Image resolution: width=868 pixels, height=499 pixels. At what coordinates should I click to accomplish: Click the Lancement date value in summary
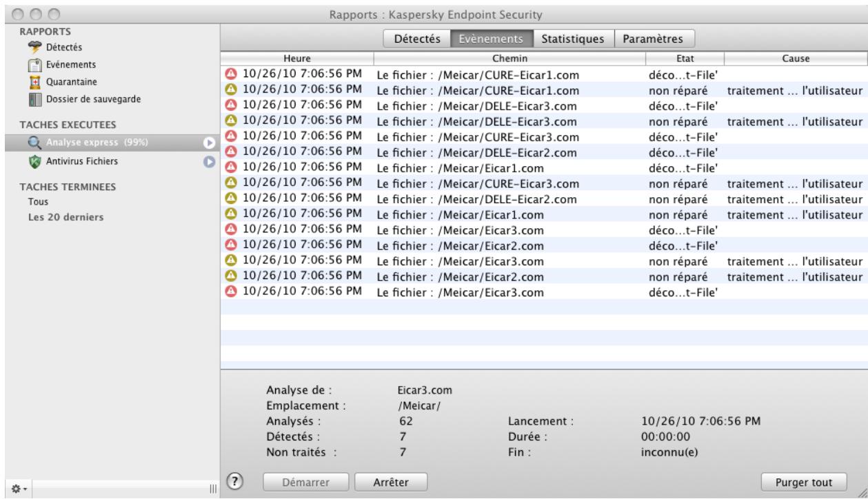click(x=700, y=420)
